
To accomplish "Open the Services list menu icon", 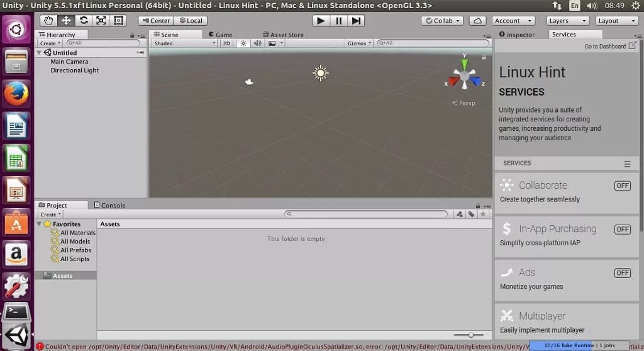I will tap(627, 164).
